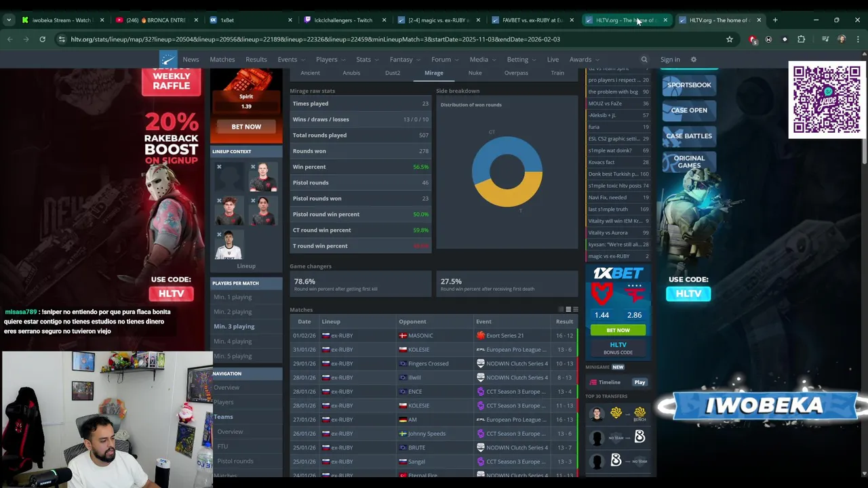This screenshot has height=488, width=868.
Task: Remove curly-haired player from lineup context
Action: tap(219, 201)
